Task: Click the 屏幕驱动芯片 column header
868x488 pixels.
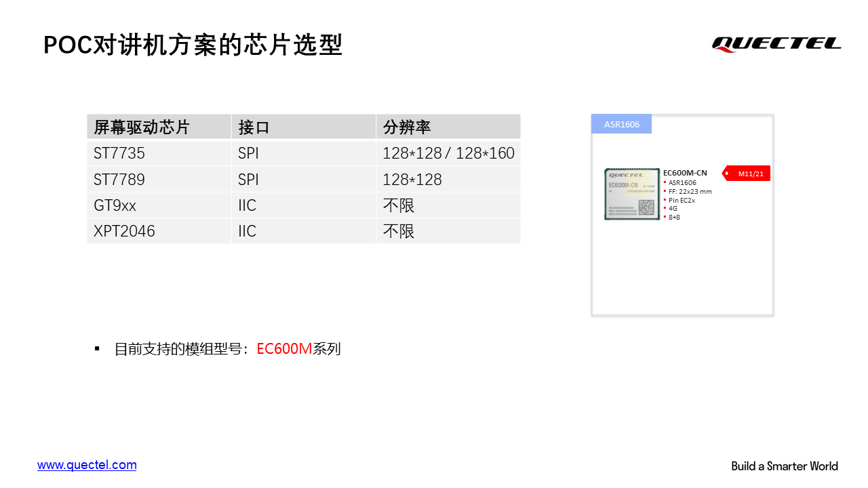Action: point(159,127)
